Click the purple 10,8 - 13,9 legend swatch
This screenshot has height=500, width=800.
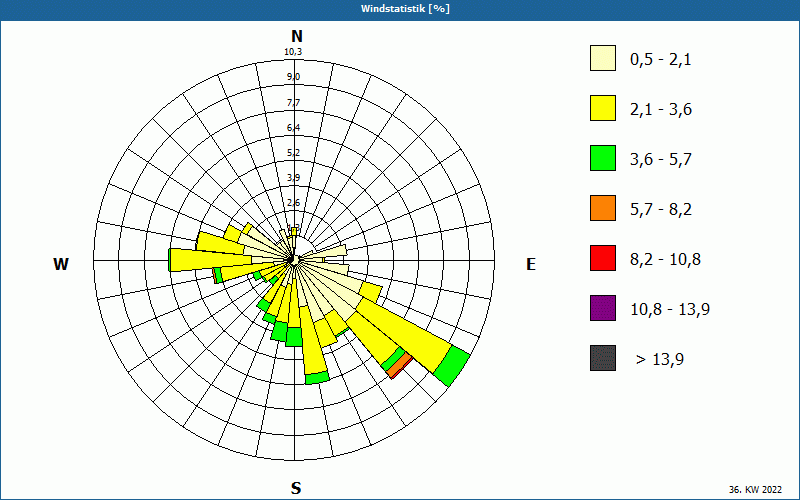click(x=603, y=308)
